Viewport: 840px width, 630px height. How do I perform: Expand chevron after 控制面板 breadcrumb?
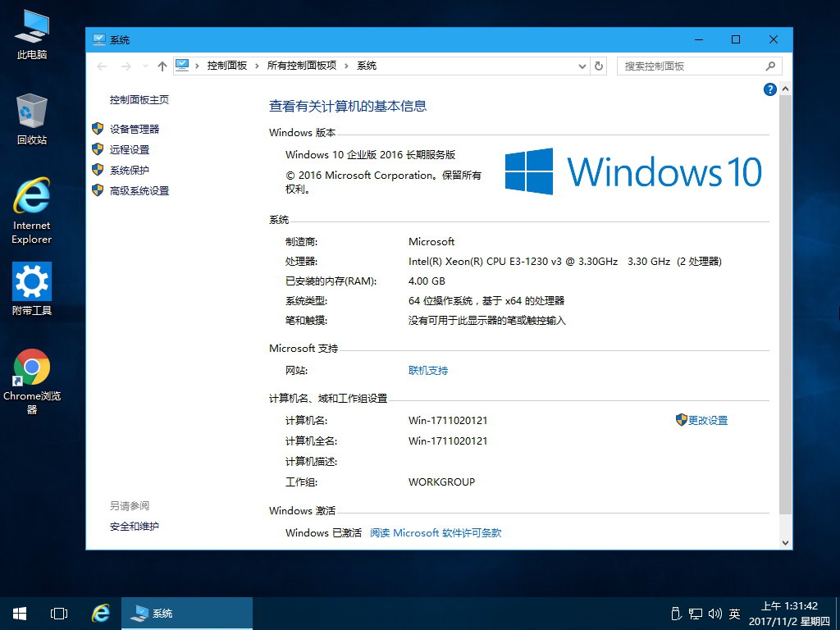tap(257, 66)
